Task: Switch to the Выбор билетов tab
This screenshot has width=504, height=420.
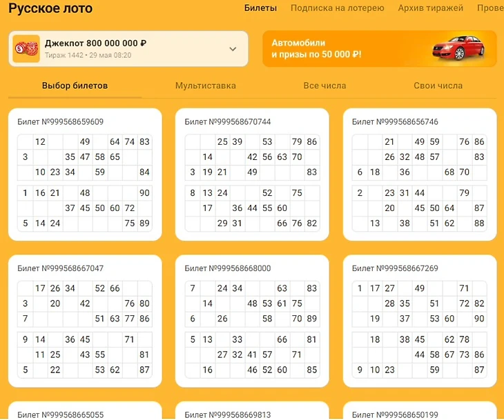Action: pyautogui.click(x=75, y=86)
